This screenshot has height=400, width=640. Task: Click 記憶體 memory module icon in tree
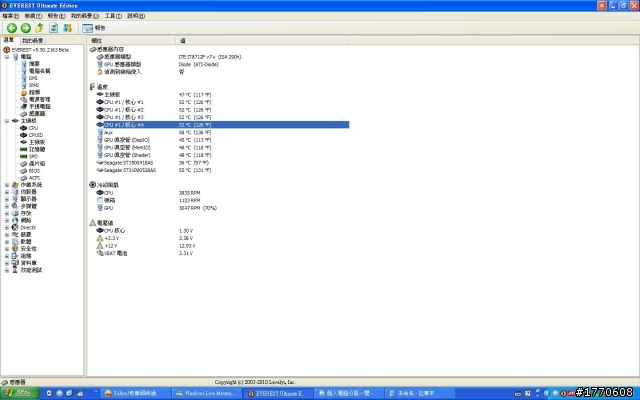point(23,149)
